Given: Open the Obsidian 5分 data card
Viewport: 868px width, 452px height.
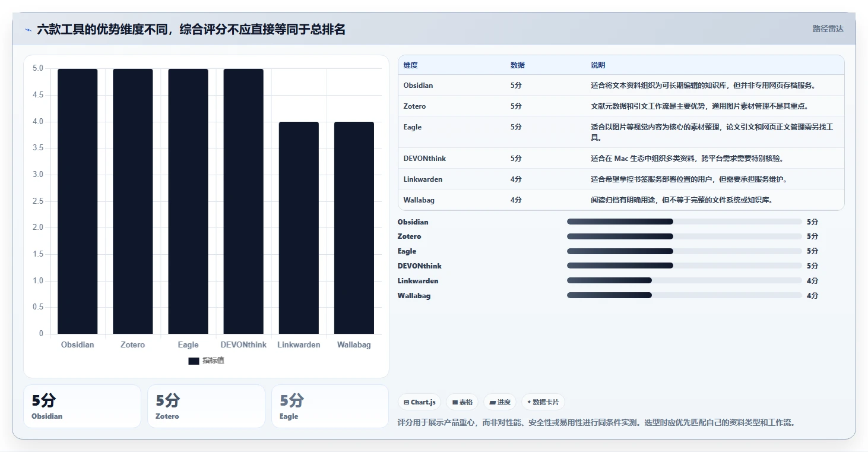Looking at the screenshot, I should coord(82,406).
